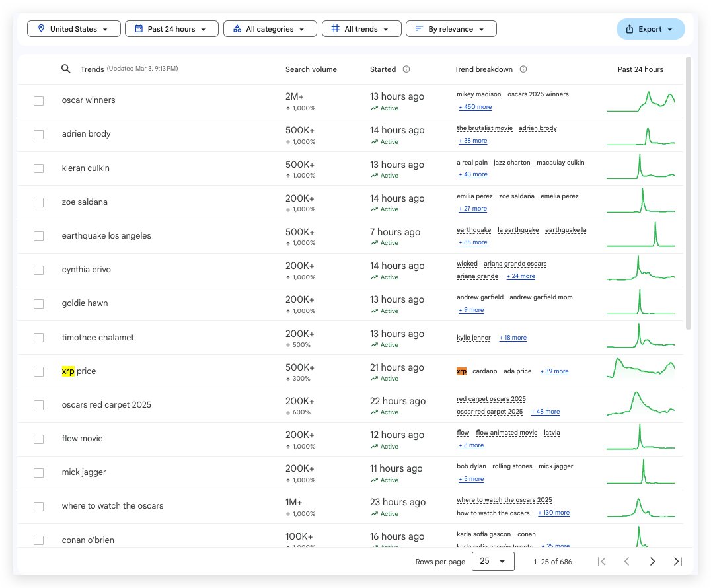Open the info icon next to Trend breakdown
This screenshot has height=588, width=711.
coord(523,69)
